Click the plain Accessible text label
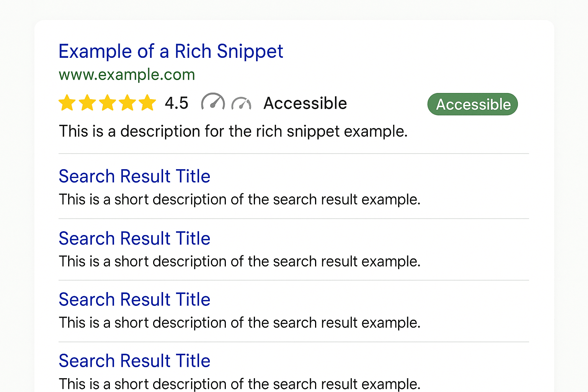The width and height of the screenshot is (588, 392). 305,103
